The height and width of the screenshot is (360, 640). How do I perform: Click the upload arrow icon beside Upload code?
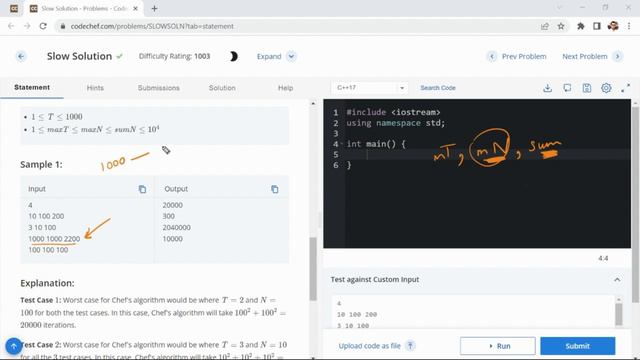(x=410, y=346)
